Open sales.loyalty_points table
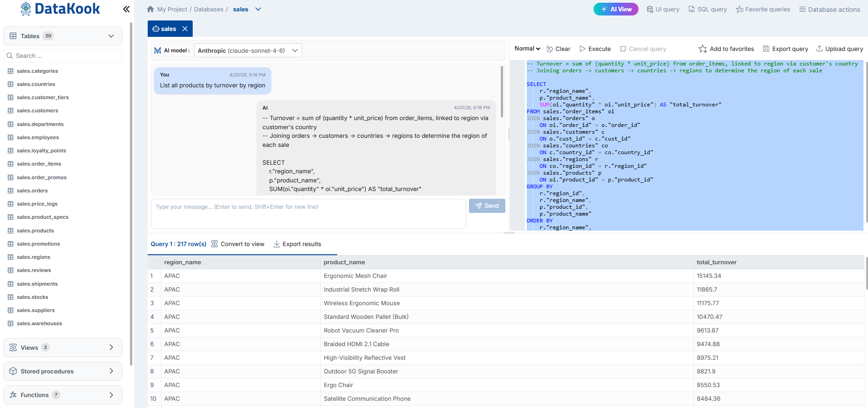 coord(41,151)
